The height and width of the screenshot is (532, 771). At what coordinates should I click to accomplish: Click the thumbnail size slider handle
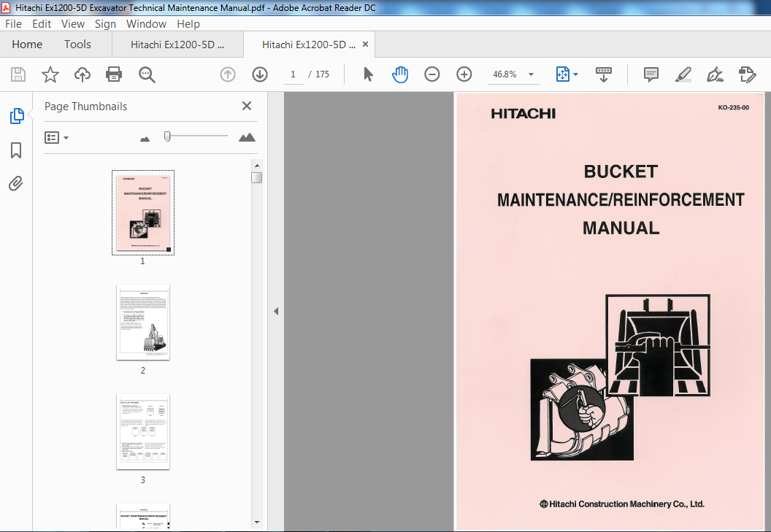[x=167, y=136]
